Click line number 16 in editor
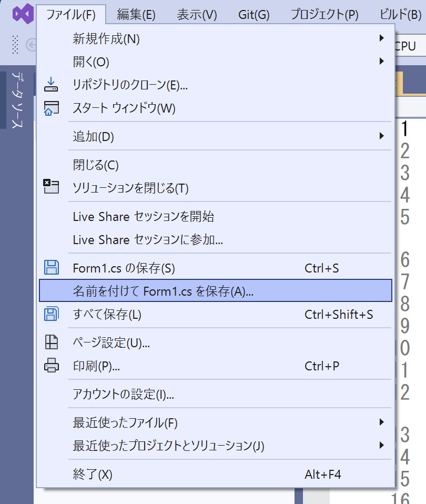Screen dimensions: 426x504 [x=400, y=499]
